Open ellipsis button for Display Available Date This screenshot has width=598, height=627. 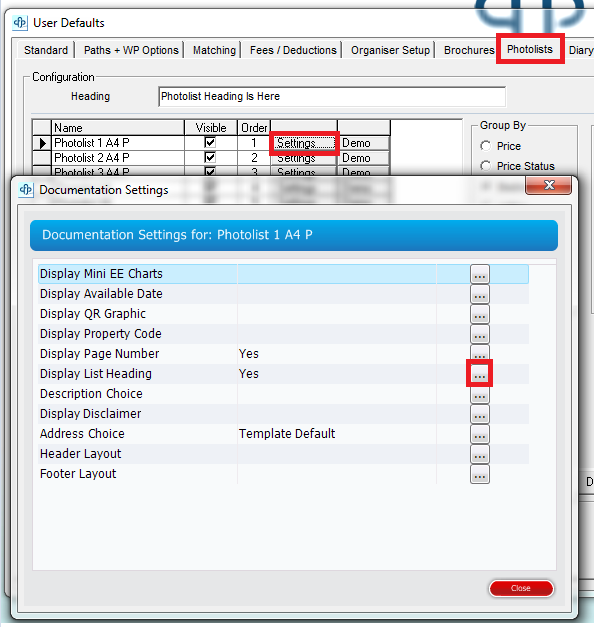[x=480, y=294]
